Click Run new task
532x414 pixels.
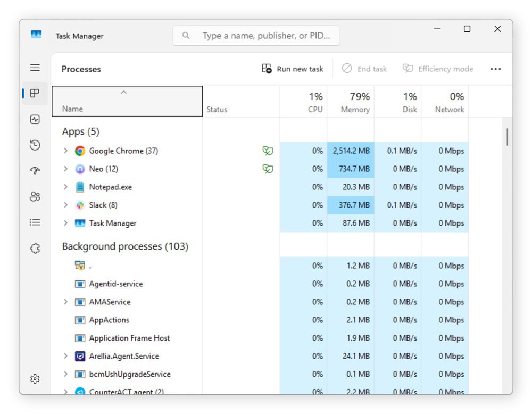(292, 69)
